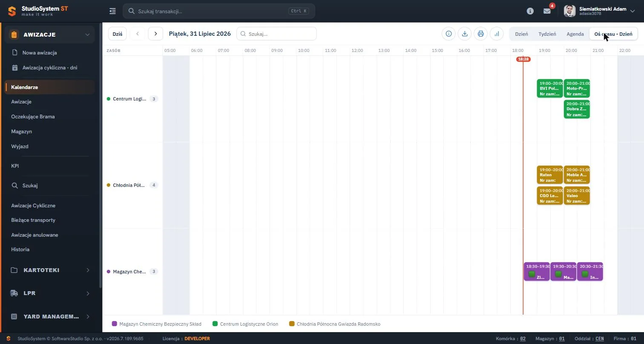Click the KARTOTEKI folder icon
644x344 pixels.
pyautogui.click(x=14, y=270)
